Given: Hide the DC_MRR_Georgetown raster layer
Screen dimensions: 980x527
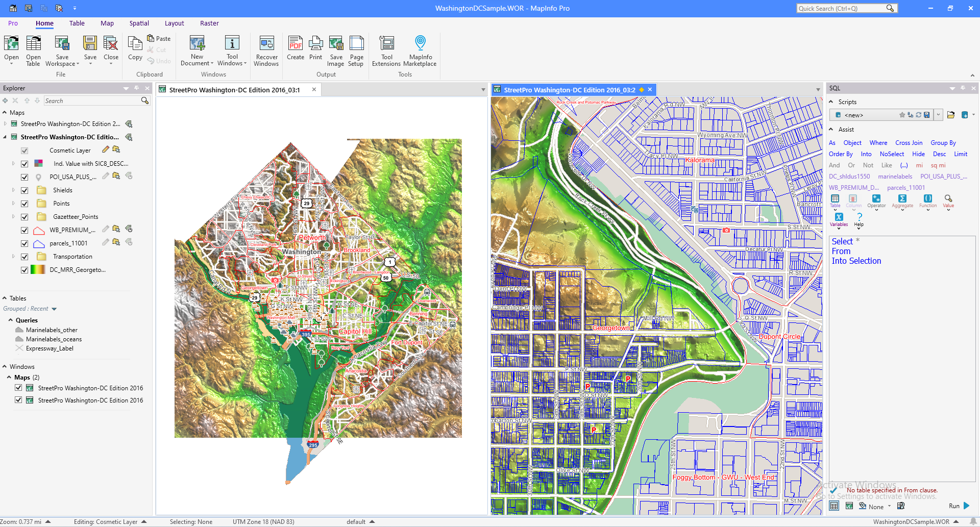Looking at the screenshot, I should point(24,270).
